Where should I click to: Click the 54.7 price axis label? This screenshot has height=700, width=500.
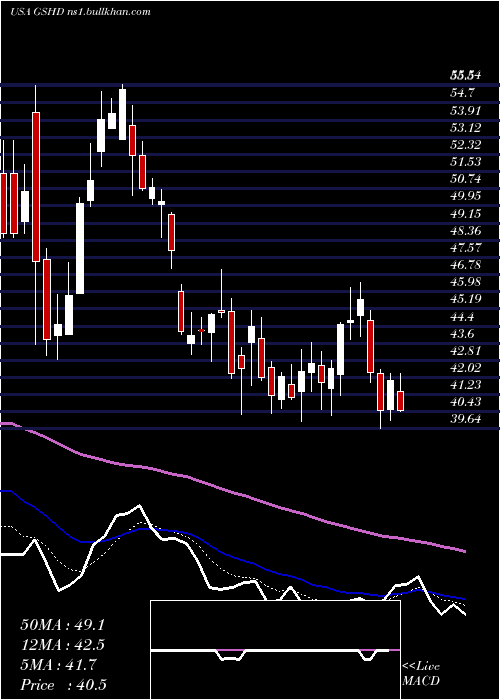point(462,93)
